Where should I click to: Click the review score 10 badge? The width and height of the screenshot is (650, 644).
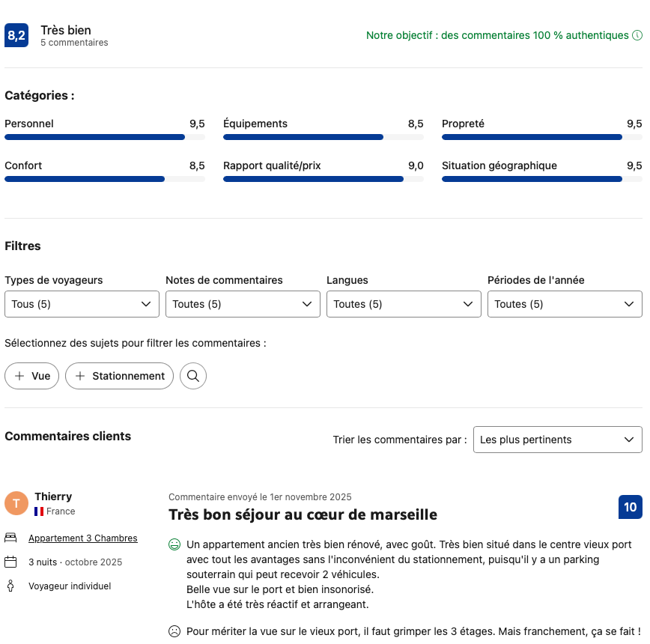(631, 507)
